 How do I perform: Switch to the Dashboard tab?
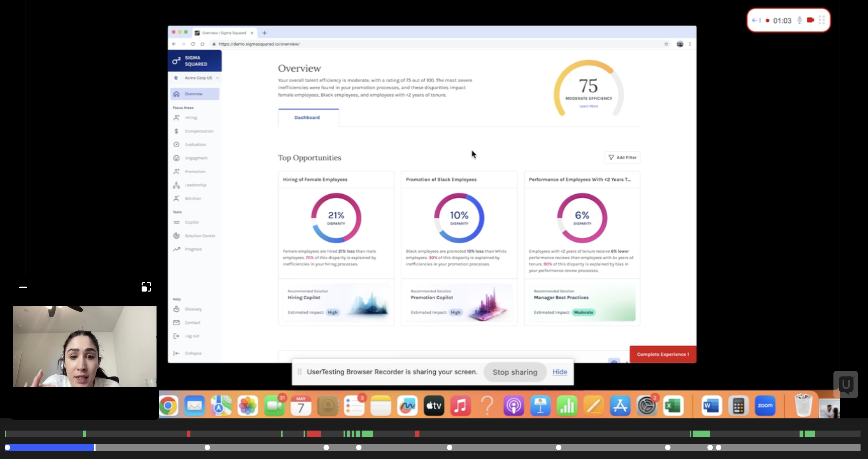(308, 117)
